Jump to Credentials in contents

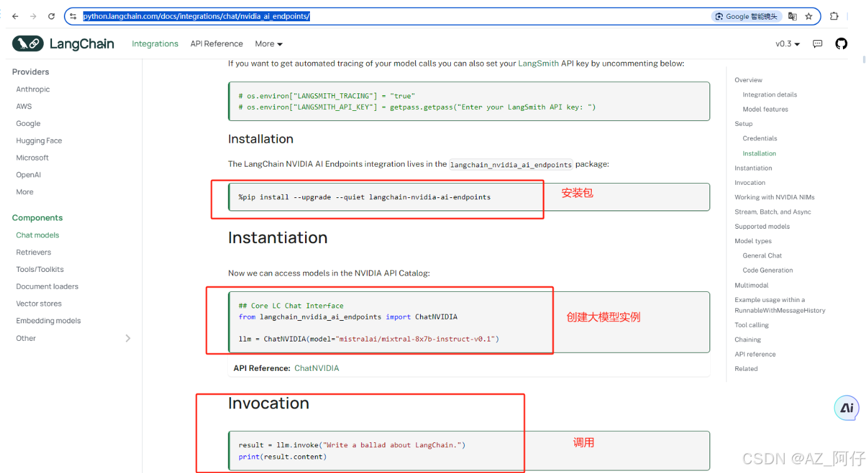(760, 138)
